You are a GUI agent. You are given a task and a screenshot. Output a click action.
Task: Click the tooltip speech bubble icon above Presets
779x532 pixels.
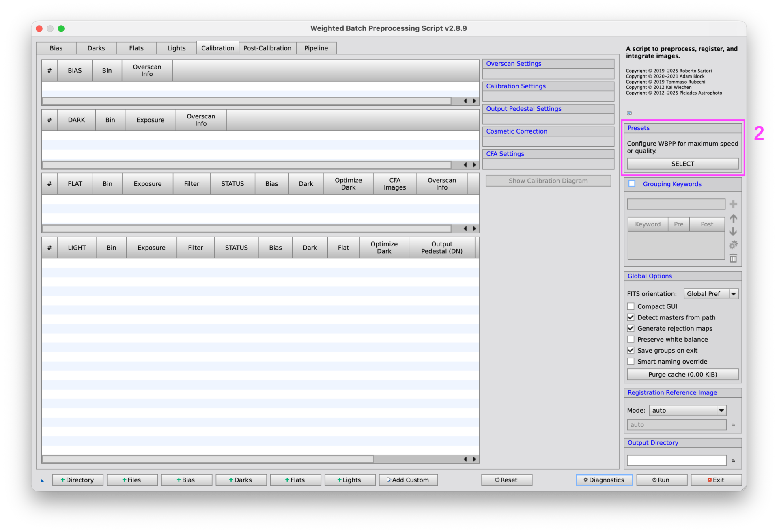tap(629, 113)
